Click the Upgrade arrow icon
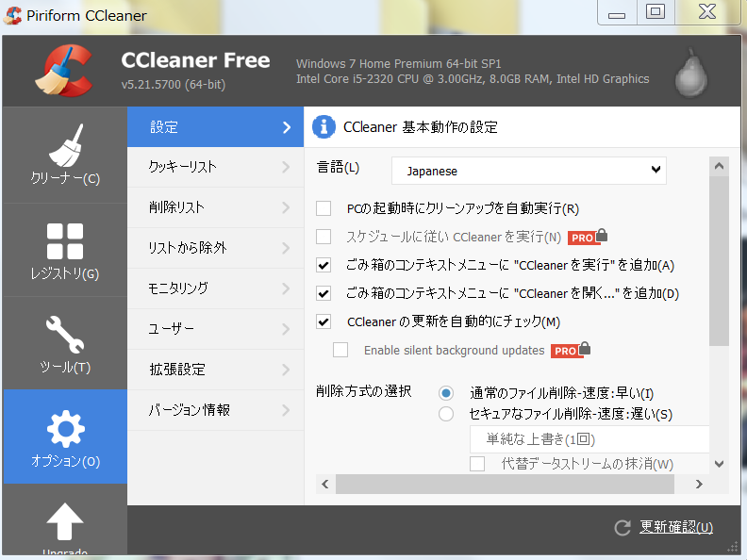Image resolution: width=747 pixels, height=560 pixels. (x=65, y=522)
